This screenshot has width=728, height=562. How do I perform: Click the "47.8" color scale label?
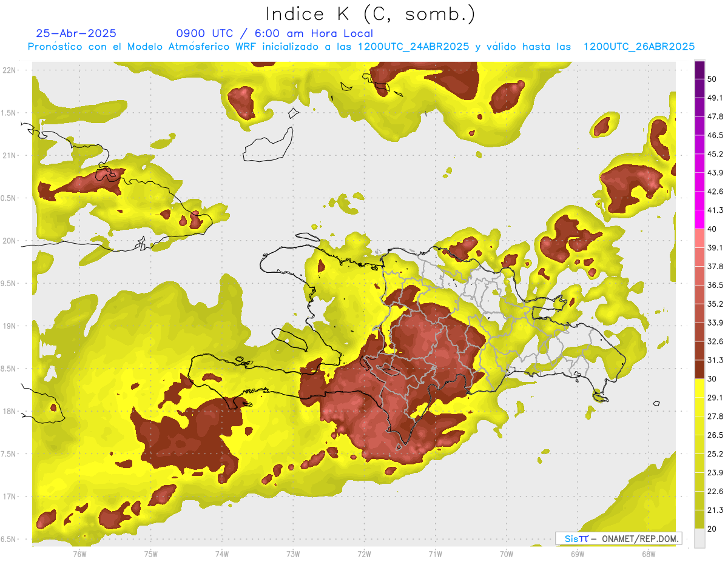click(715, 116)
